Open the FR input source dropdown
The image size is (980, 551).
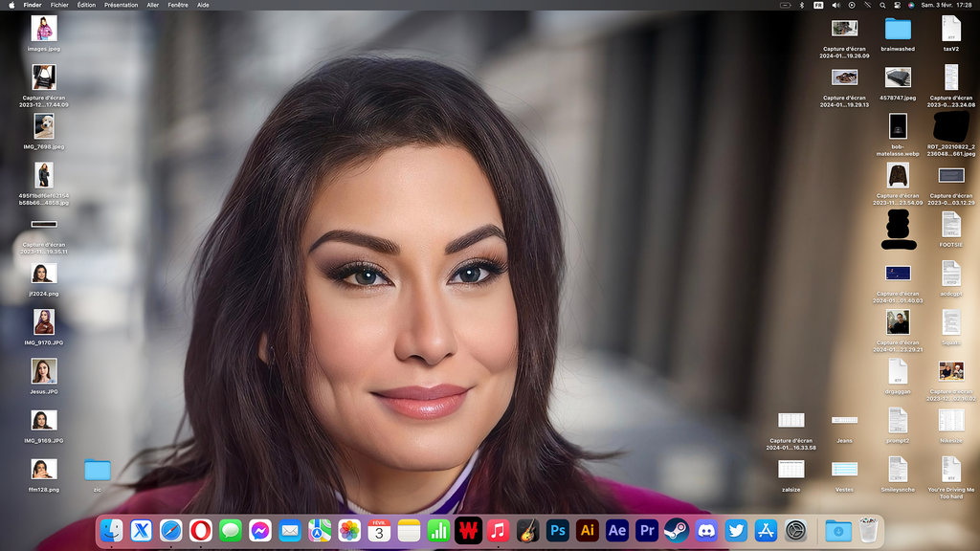click(x=818, y=5)
